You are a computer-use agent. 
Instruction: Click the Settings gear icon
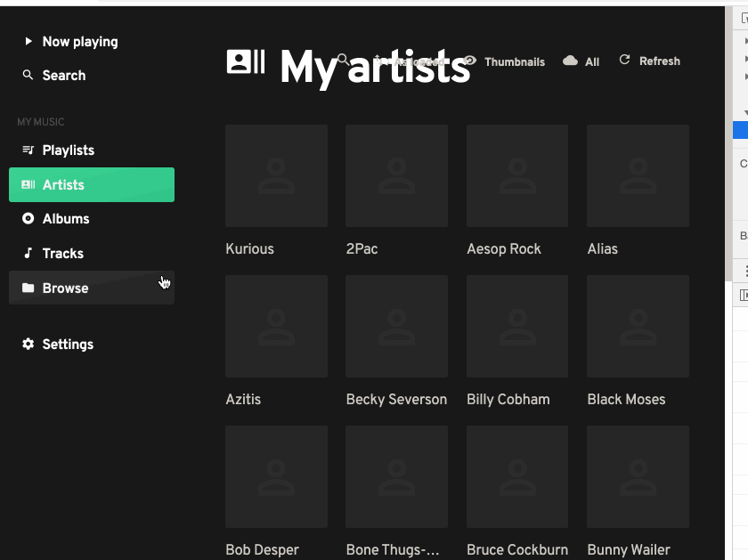click(28, 344)
